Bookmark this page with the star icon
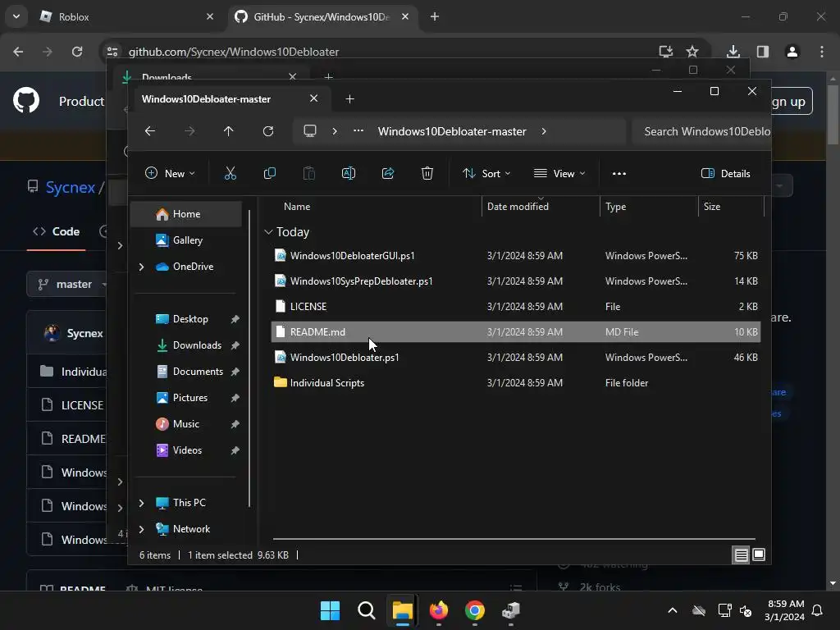The width and height of the screenshot is (840, 630). coord(692,52)
